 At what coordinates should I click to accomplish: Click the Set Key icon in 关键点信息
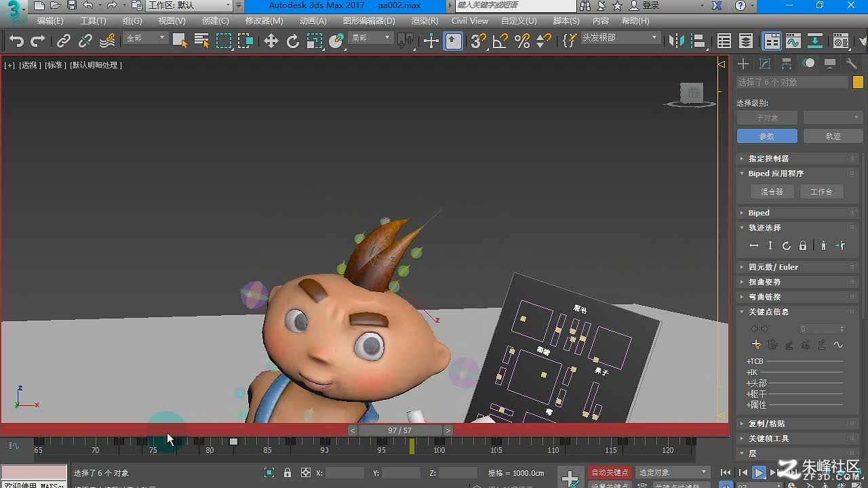(757, 345)
